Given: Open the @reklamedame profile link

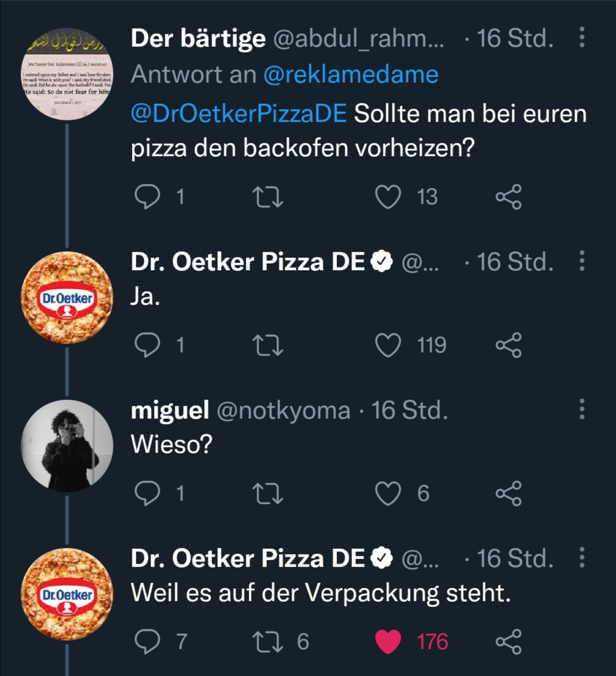Looking at the screenshot, I should coord(350,75).
